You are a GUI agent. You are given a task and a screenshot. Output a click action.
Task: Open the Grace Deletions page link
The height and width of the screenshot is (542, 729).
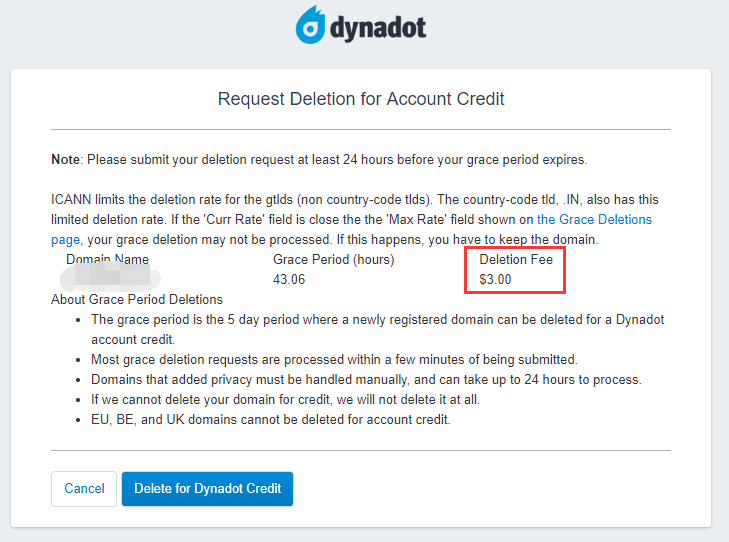pyautogui.click(x=594, y=219)
